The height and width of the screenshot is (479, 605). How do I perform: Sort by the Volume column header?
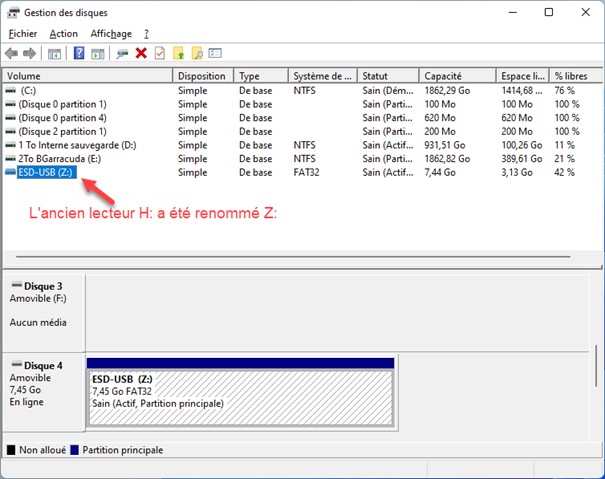click(x=87, y=76)
